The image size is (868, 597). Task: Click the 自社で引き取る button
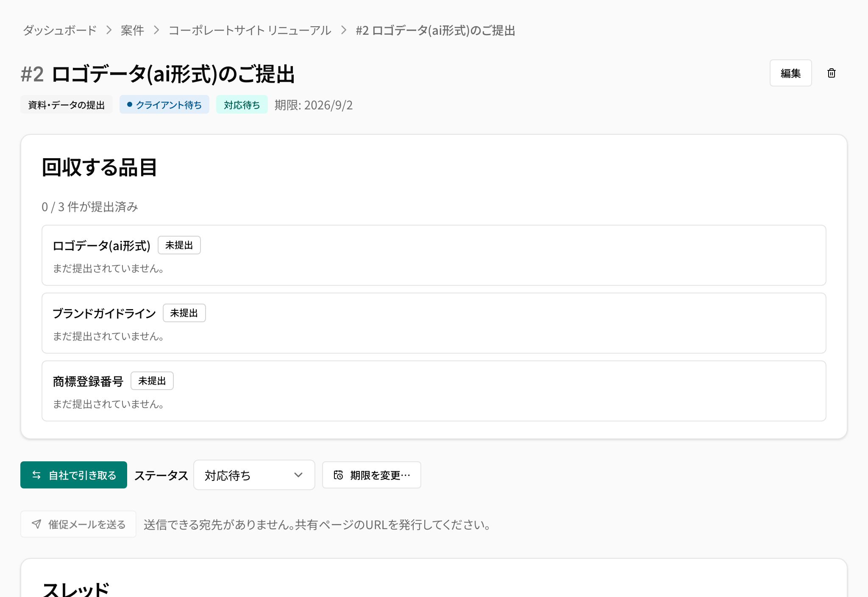[x=74, y=475]
